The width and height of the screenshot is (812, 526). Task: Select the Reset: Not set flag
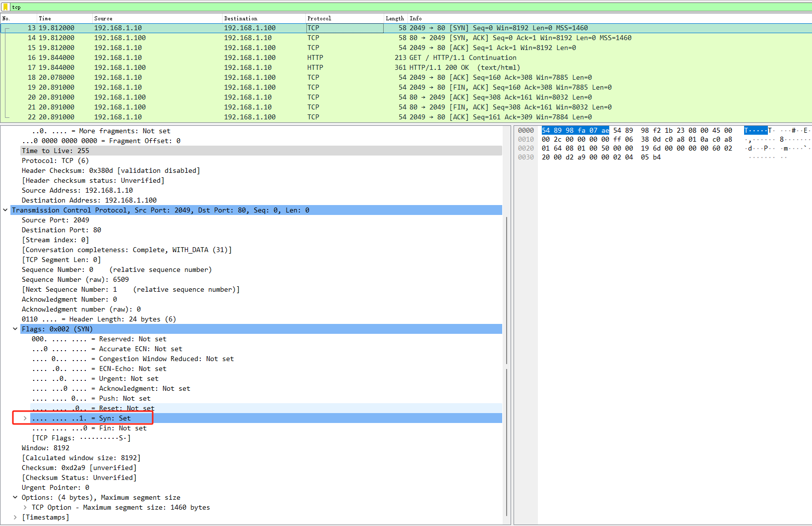click(266, 408)
